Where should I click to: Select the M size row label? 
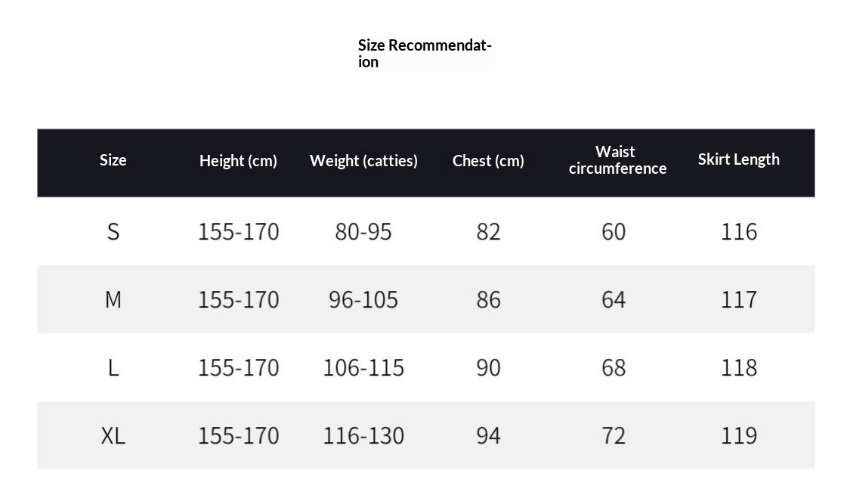pos(113,300)
